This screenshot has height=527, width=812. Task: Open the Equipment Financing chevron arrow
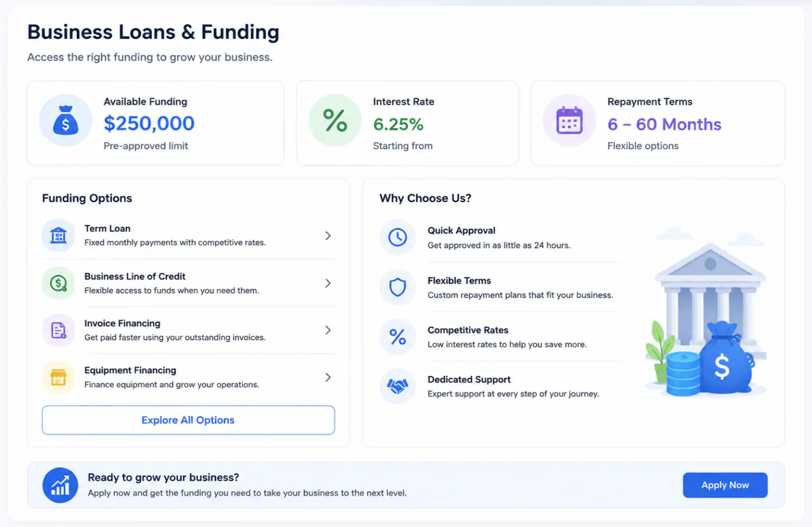pos(328,377)
